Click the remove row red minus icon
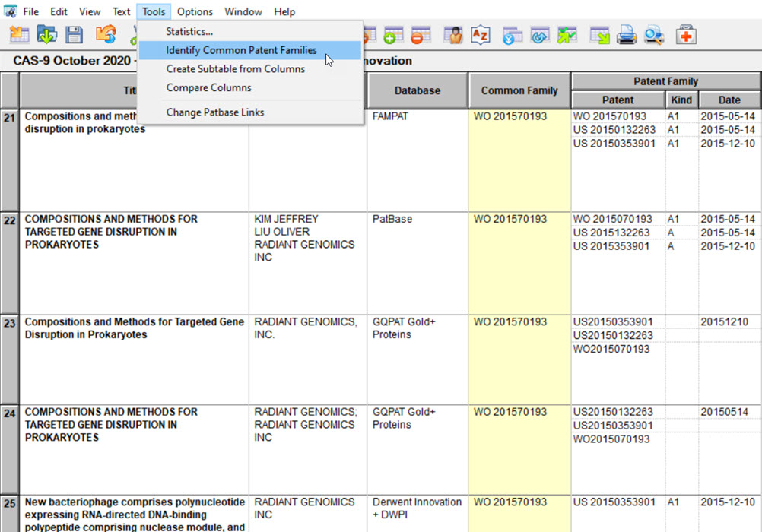 421,35
